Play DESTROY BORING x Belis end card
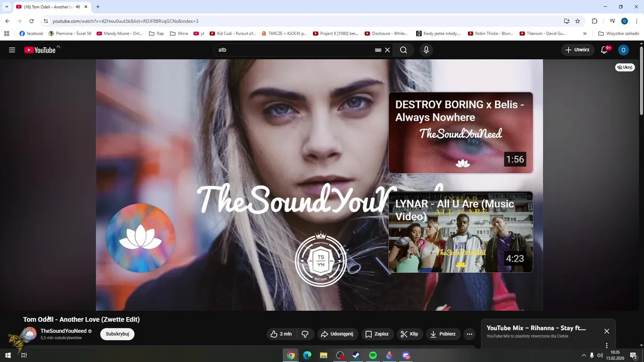Viewport: 644px width, 362px height. 460,133
